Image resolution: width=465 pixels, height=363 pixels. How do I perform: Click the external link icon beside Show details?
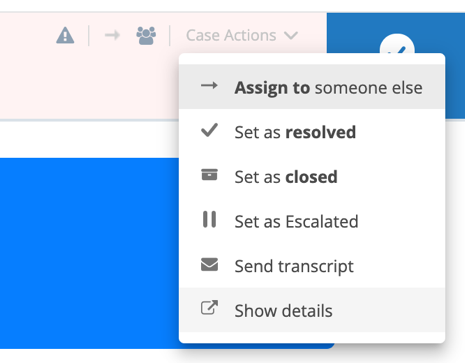pyautogui.click(x=209, y=307)
